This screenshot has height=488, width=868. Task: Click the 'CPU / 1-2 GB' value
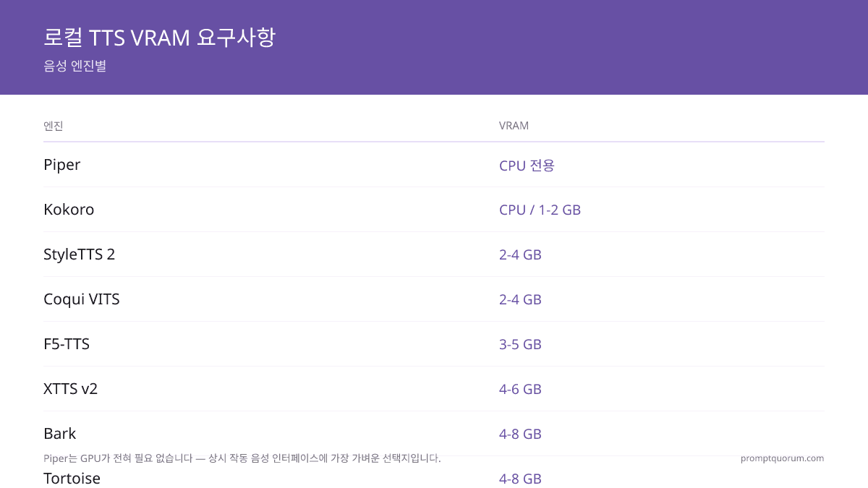tap(540, 210)
